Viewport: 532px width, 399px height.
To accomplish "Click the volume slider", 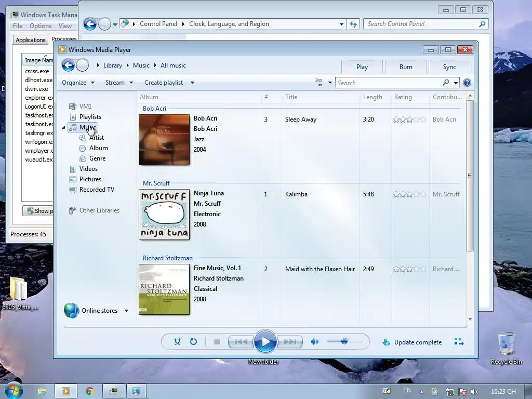I will click(345, 342).
